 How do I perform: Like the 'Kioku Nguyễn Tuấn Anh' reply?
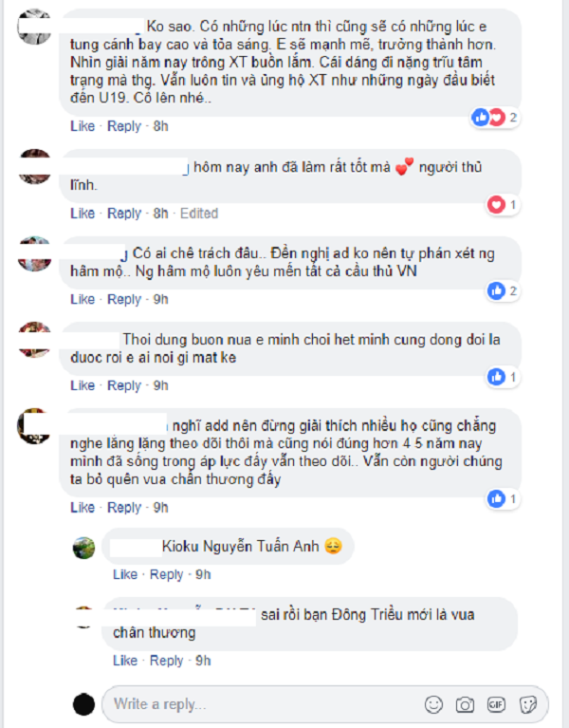pos(125,575)
